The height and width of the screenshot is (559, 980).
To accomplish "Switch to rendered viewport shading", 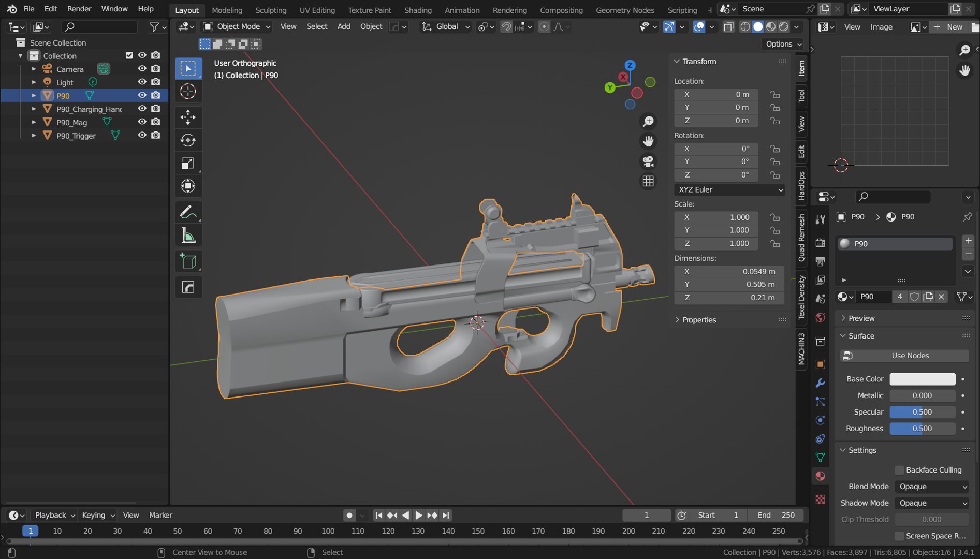I will tap(784, 26).
